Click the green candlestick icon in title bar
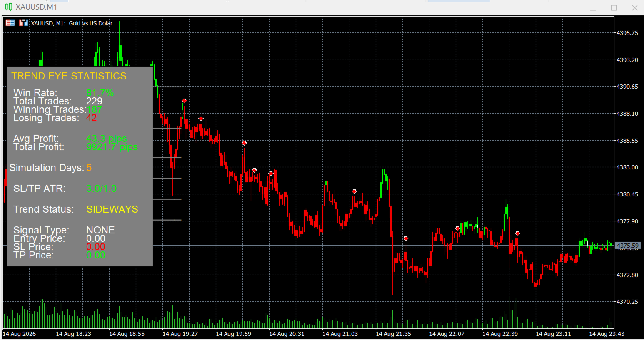 [x=8, y=7]
